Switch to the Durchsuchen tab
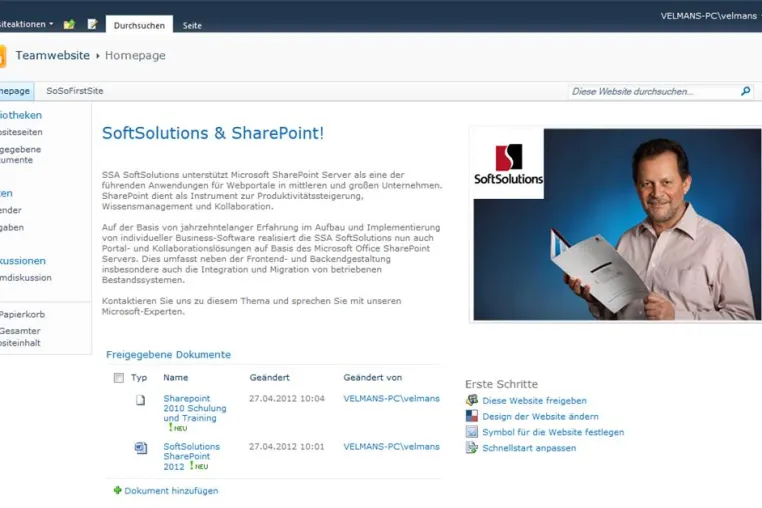The image size is (762, 508). pos(139,25)
